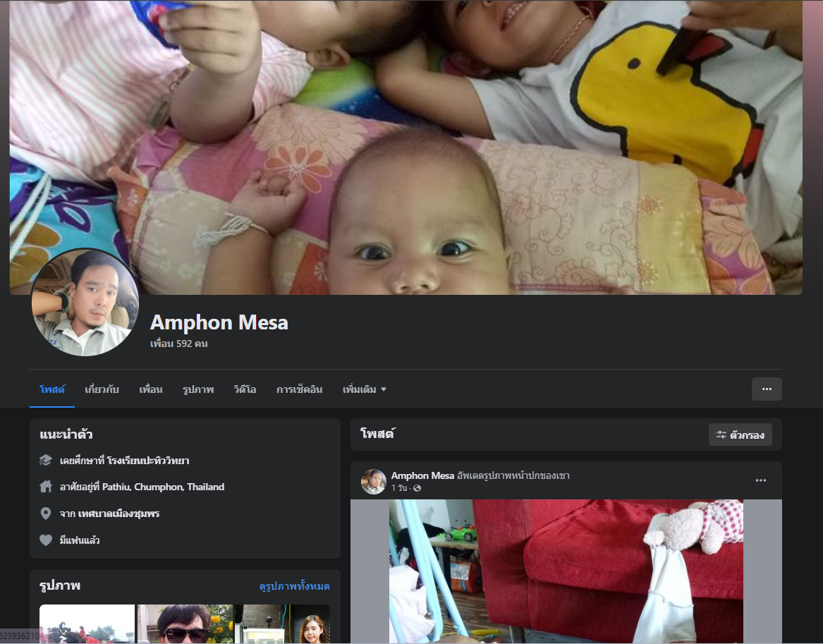Open the เพื่อน tab

tap(151, 389)
